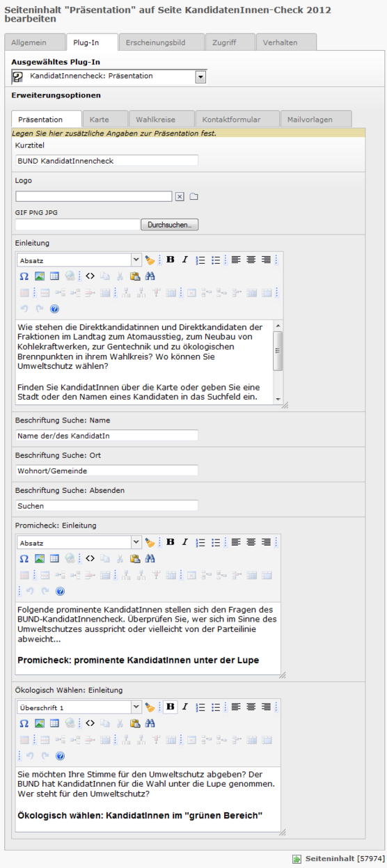Open the Wahlkreise options tab
The width and height of the screenshot is (387, 868).
click(156, 120)
